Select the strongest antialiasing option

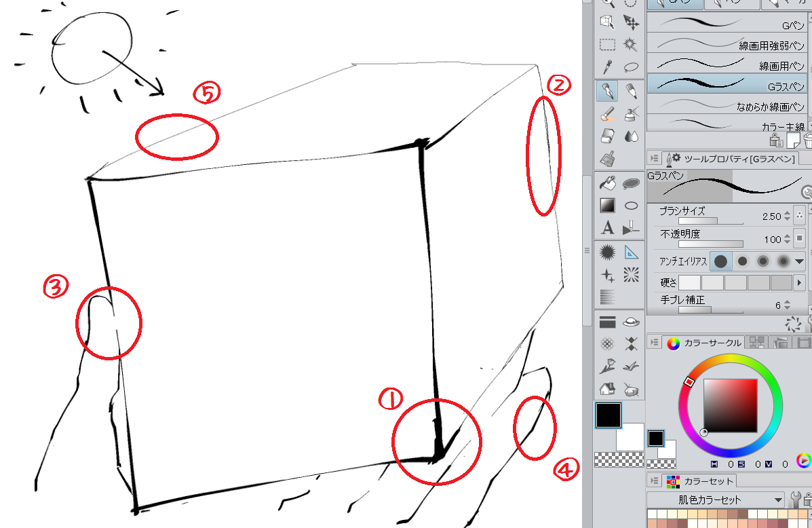(784, 261)
